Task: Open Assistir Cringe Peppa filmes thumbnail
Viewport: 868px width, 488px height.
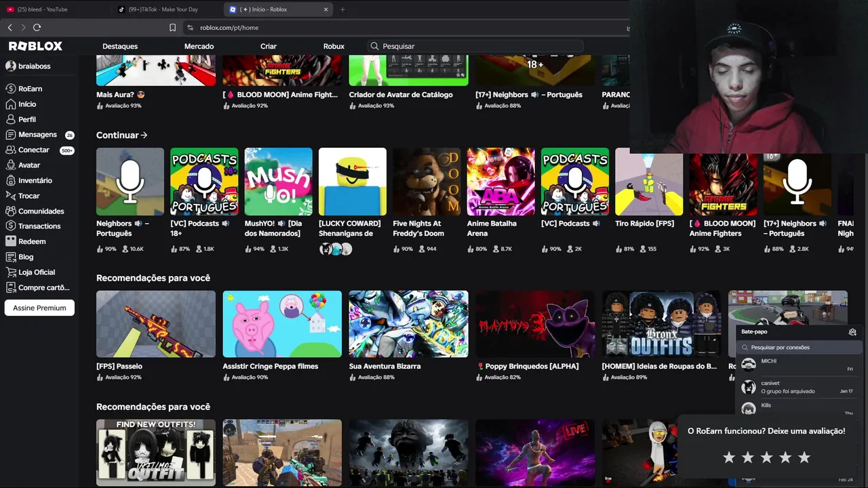Action: 282,324
